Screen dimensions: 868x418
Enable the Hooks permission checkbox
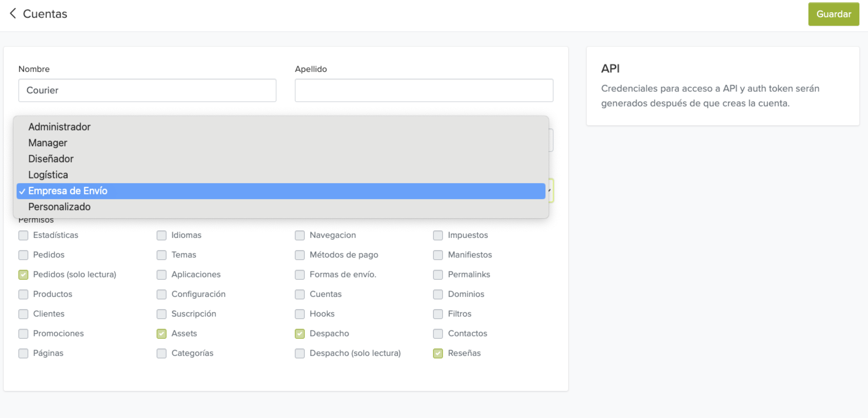(x=299, y=314)
